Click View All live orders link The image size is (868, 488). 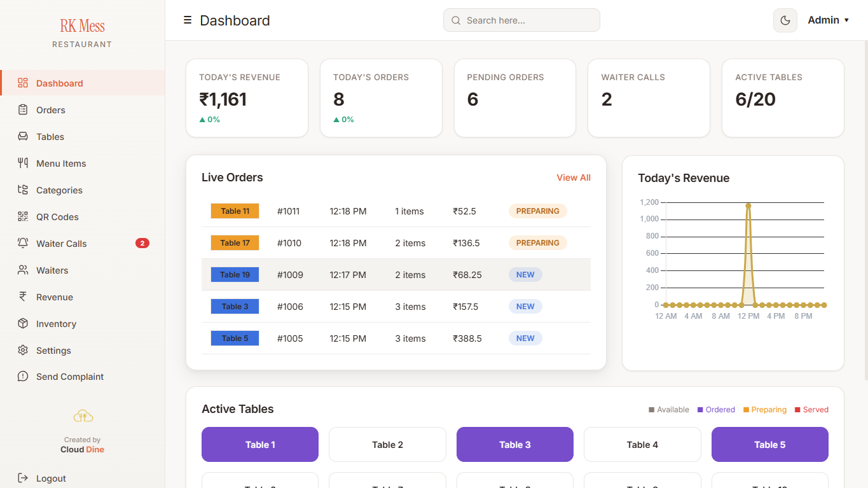coord(574,178)
